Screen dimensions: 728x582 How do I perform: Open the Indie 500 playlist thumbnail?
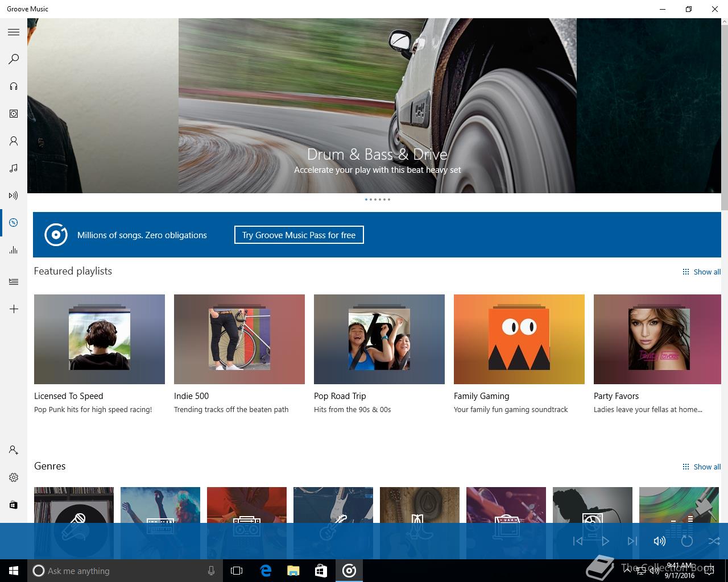click(239, 339)
